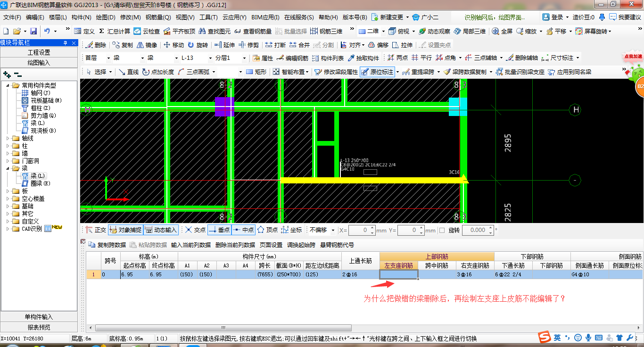Image resolution: width=644 pixels, height=347 pixels.
Task: Expand the 基础 tree node
Action: 8,206
